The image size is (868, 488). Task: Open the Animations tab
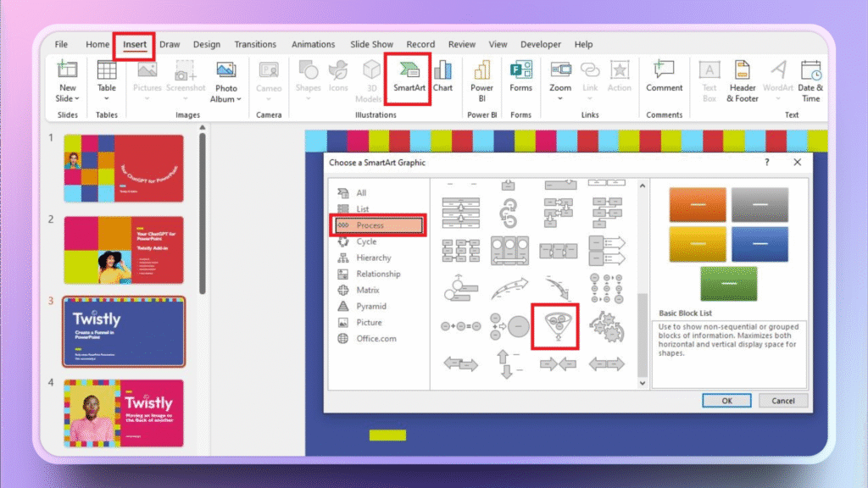(313, 45)
